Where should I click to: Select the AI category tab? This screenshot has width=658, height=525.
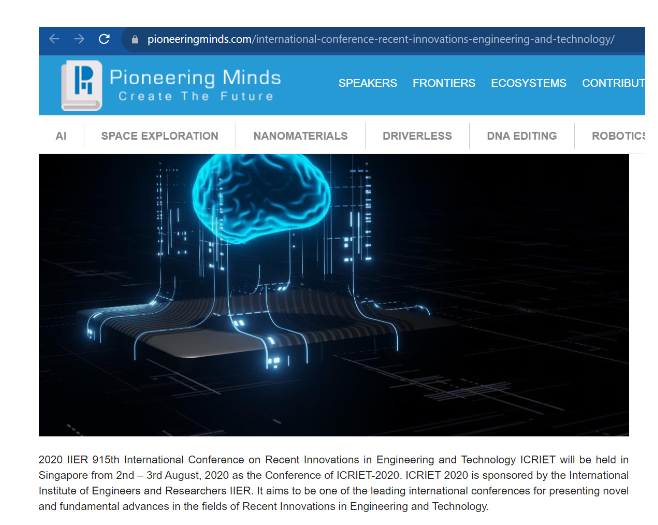point(61,136)
